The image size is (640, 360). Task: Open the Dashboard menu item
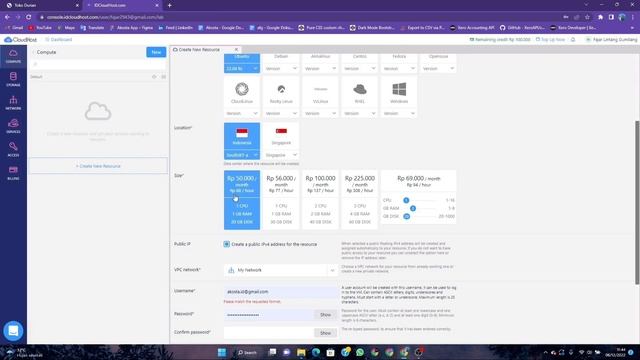58,40
